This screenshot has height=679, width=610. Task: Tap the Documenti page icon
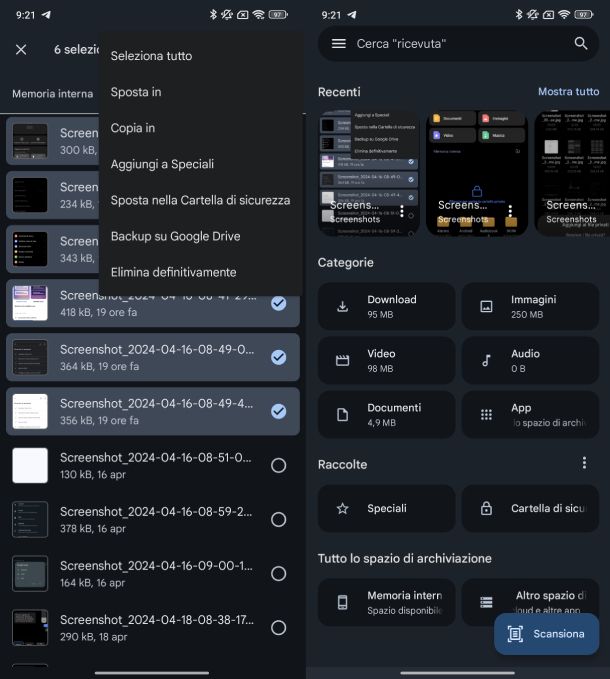(x=342, y=415)
